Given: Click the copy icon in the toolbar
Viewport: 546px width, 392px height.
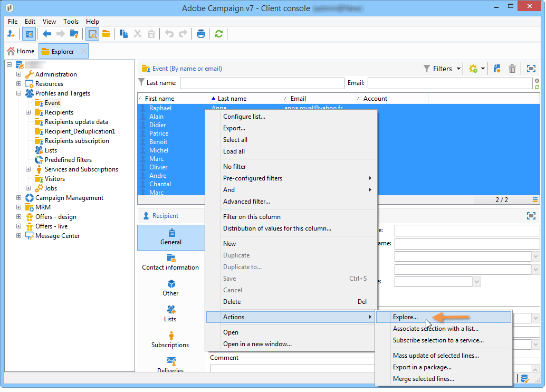Looking at the screenshot, I should point(124,34).
